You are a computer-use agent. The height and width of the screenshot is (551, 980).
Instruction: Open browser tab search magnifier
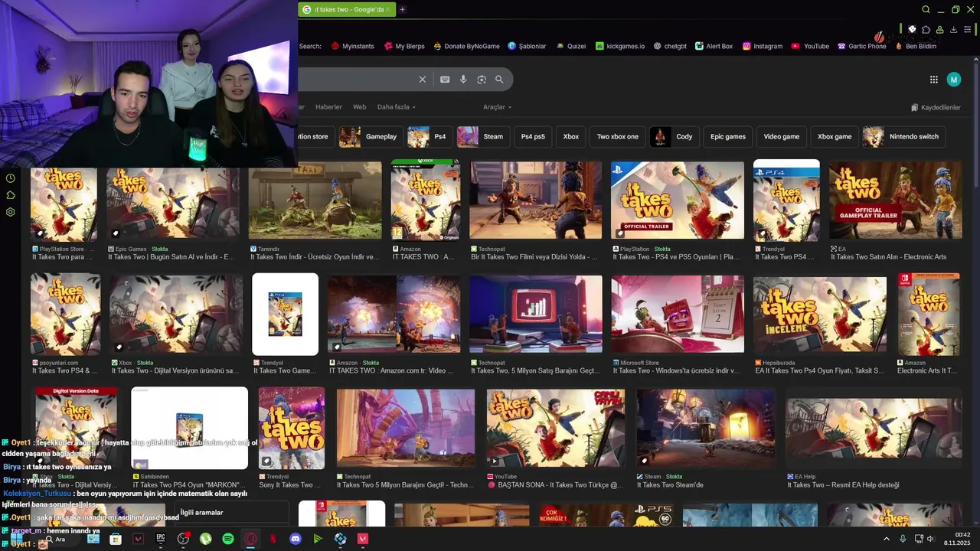pyautogui.click(x=926, y=10)
